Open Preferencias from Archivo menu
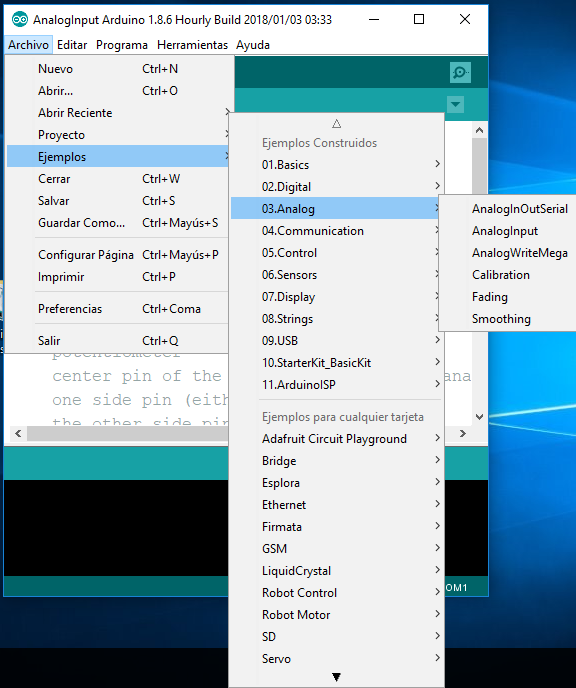 [x=118, y=309]
